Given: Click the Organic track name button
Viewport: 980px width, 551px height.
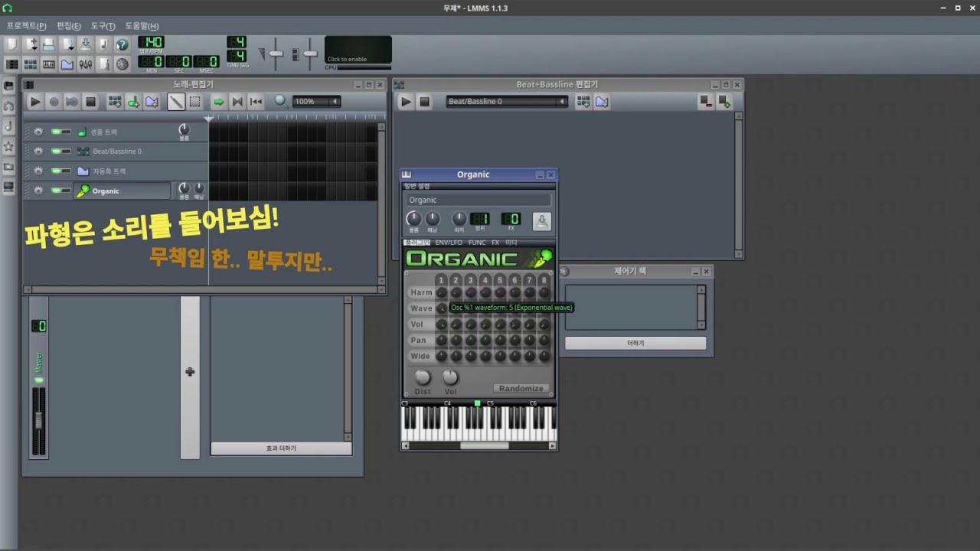Looking at the screenshot, I should 122,191.
